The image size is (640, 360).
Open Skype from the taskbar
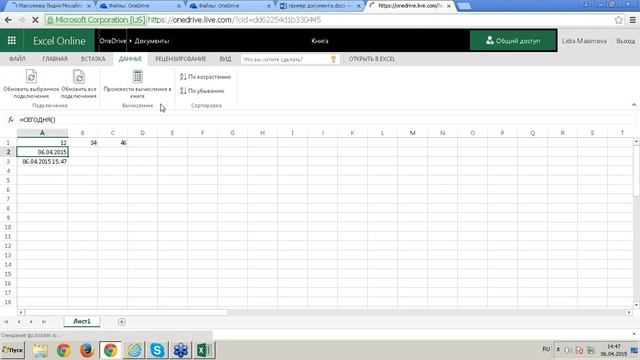157,350
